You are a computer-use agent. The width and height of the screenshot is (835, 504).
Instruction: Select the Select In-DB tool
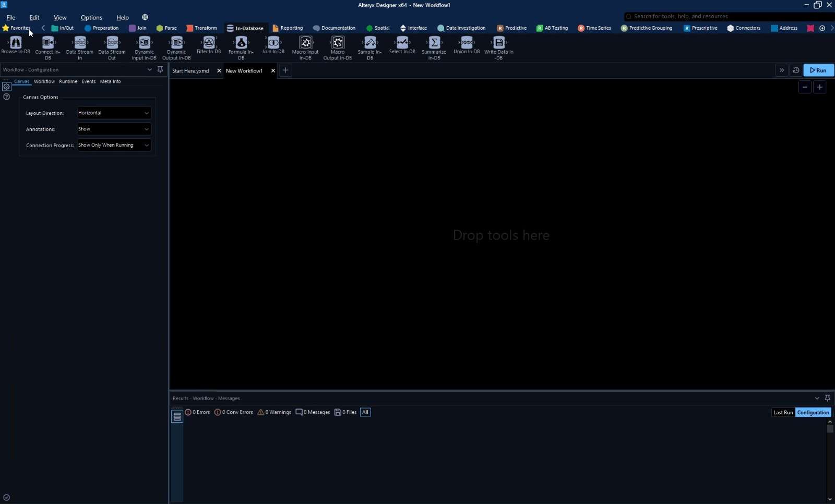(402, 45)
